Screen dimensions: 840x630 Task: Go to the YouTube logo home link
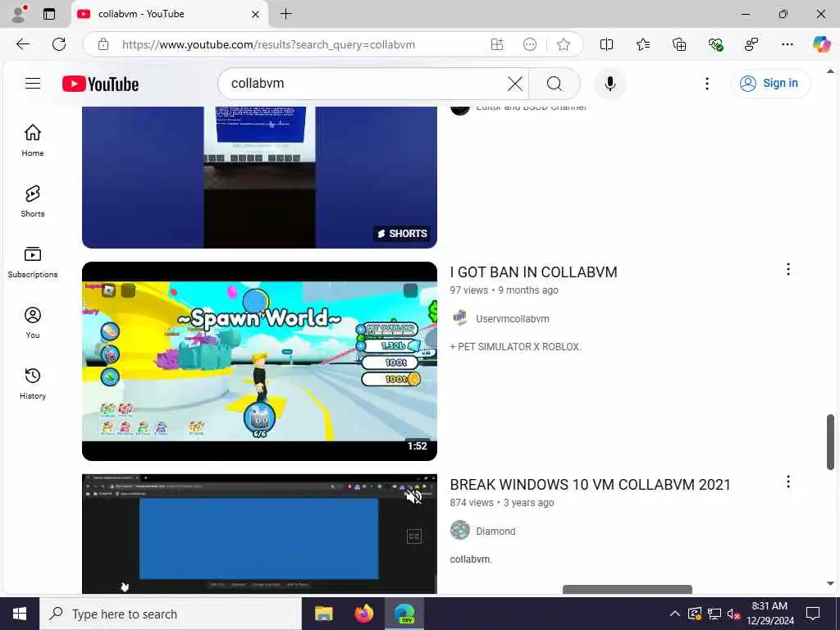coord(100,84)
